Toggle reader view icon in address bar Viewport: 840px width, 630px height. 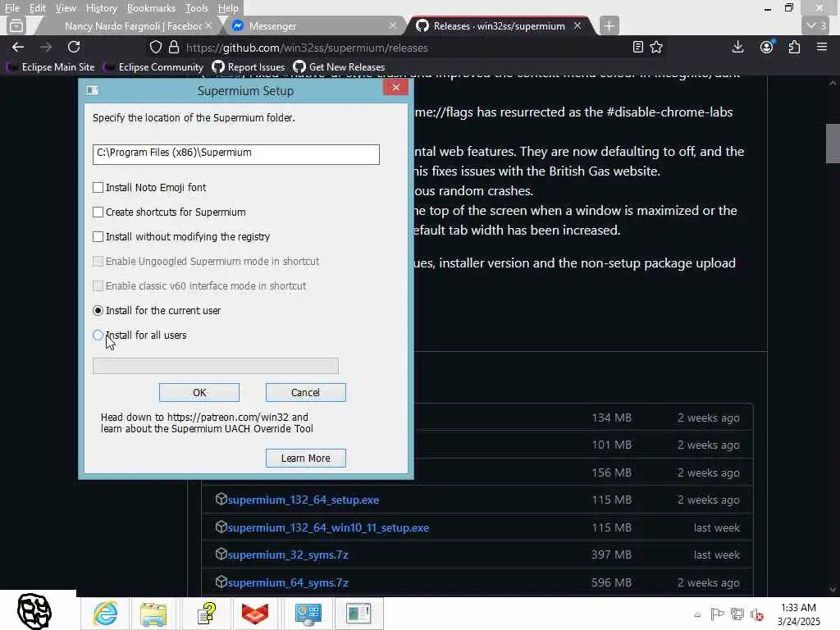click(637, 47)
